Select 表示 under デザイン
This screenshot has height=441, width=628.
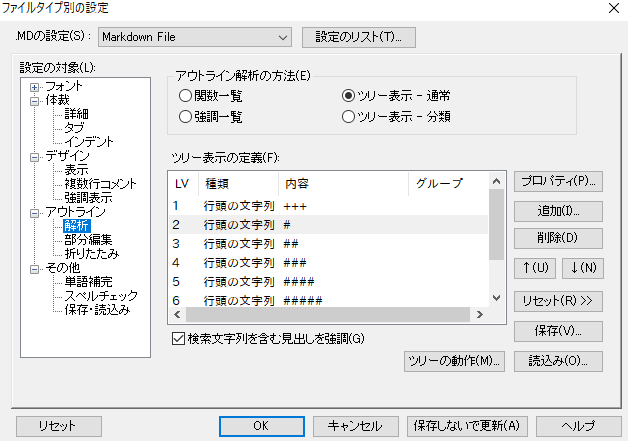pyautogui.click(x=76, y=170)
